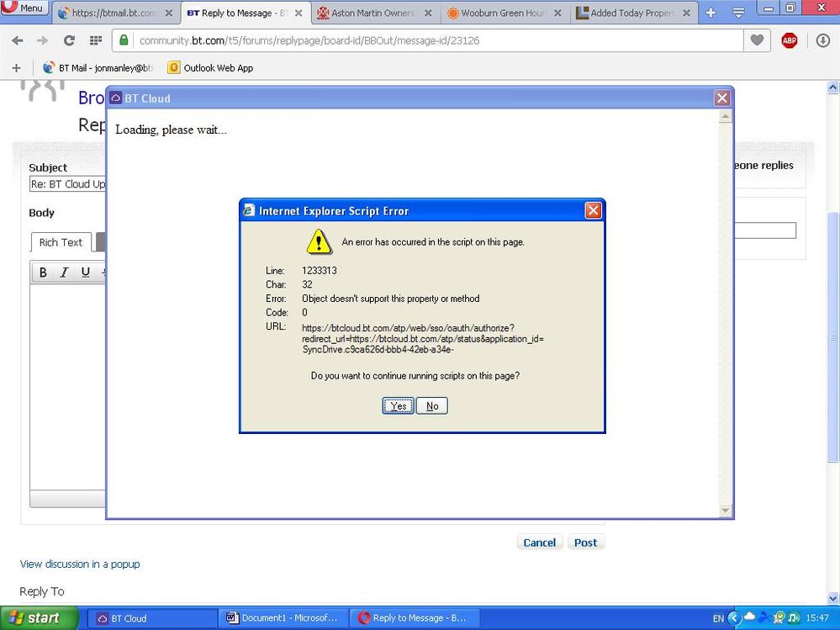840x630 pixels.
Task: Add a bookmark with the bookmarks bar plus
Action: pyautogui.click(x=16, y=68)
